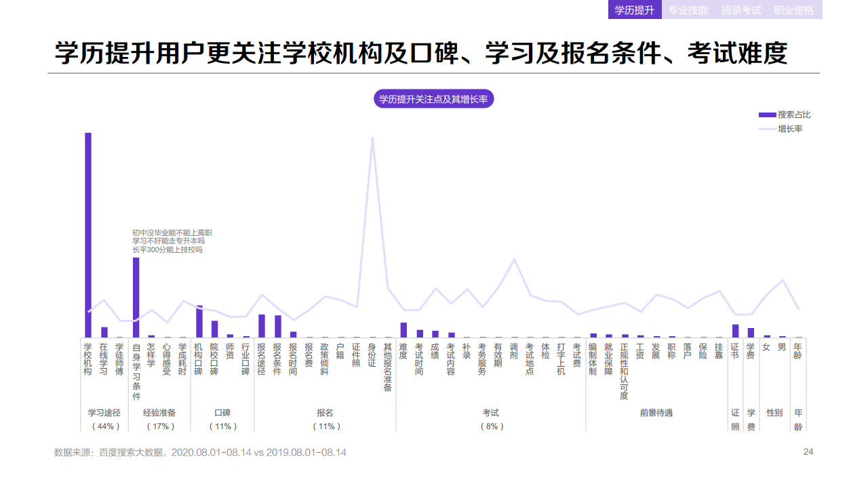Switch to the 专业技能 tab
This screenshot has width=868, height=488.
[688, 10]
